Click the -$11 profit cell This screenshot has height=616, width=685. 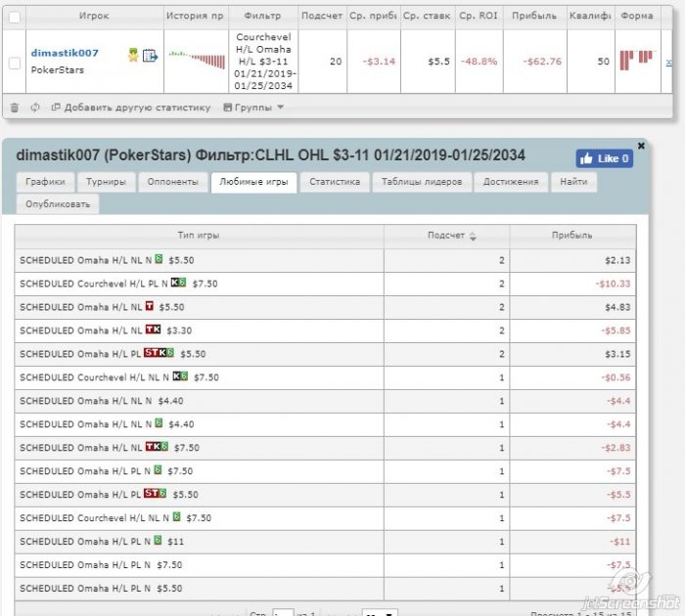click(x=572, y=542)
